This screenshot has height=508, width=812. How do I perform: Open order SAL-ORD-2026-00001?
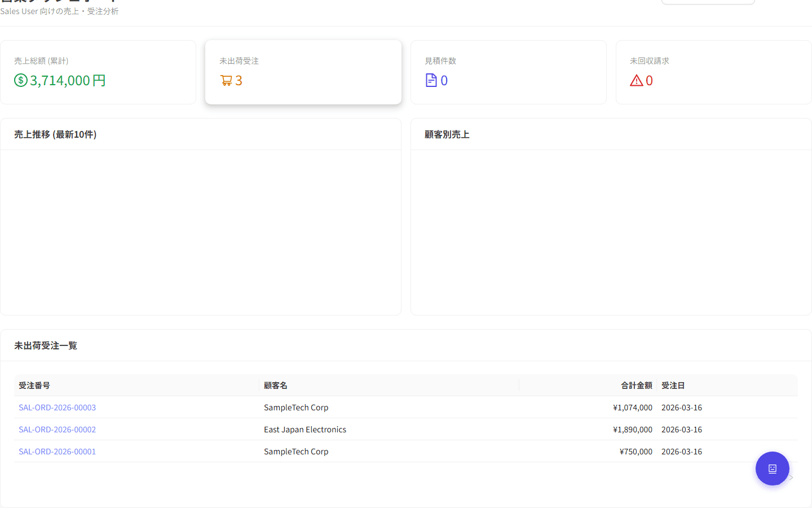(57, 452)
